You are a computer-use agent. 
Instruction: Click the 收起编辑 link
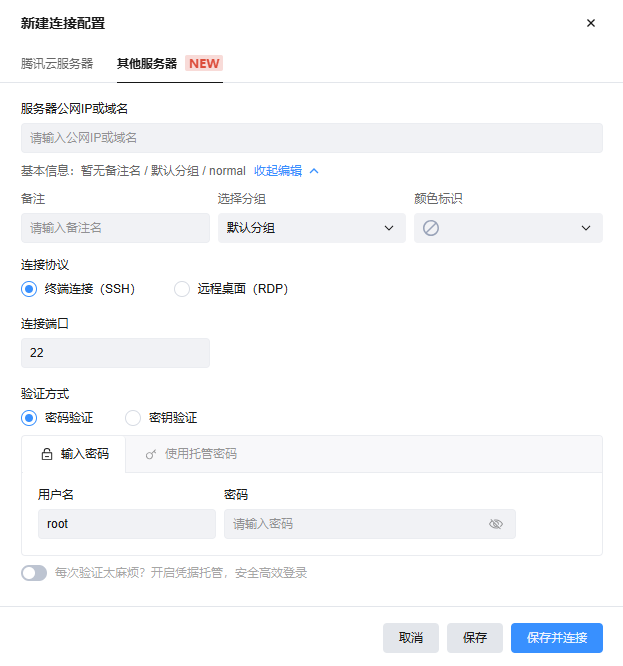[x=278, y=171]
